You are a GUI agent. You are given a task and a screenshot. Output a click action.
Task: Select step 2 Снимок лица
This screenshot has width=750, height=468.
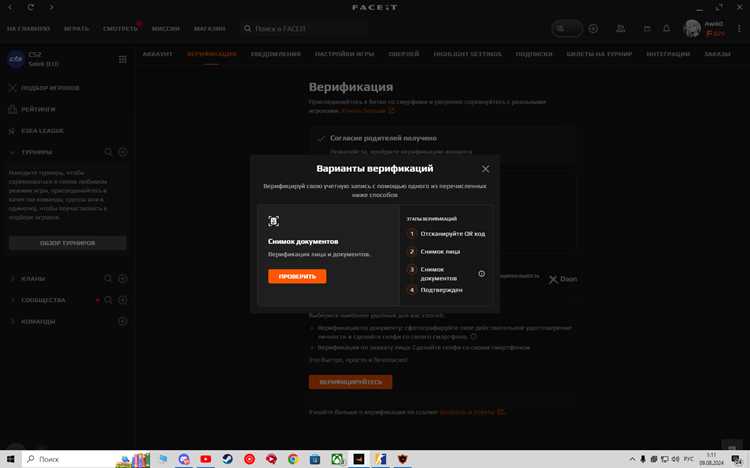[433, 252]
